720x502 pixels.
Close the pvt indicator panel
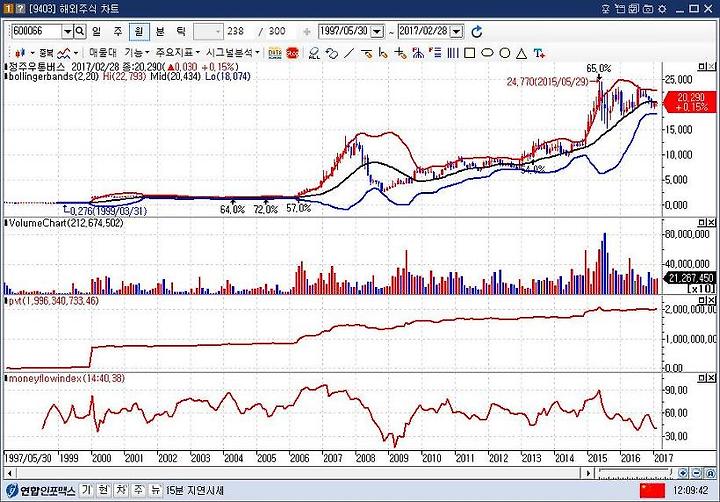point(711,300)
